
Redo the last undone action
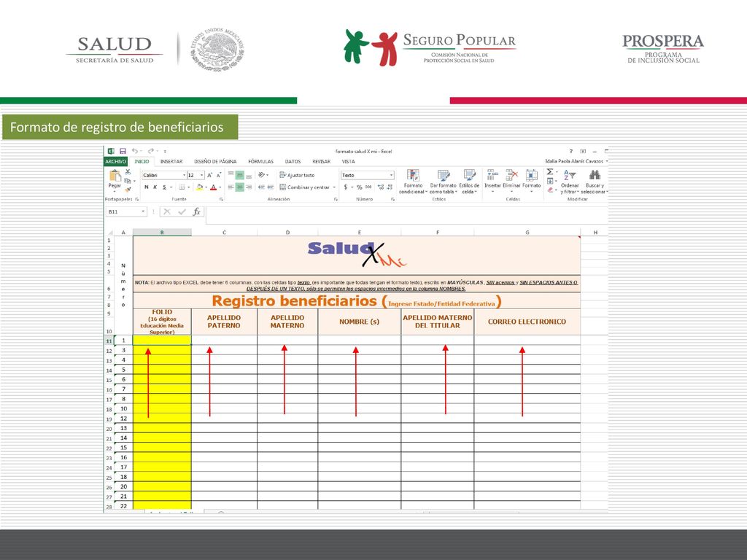tap(150, 151)
